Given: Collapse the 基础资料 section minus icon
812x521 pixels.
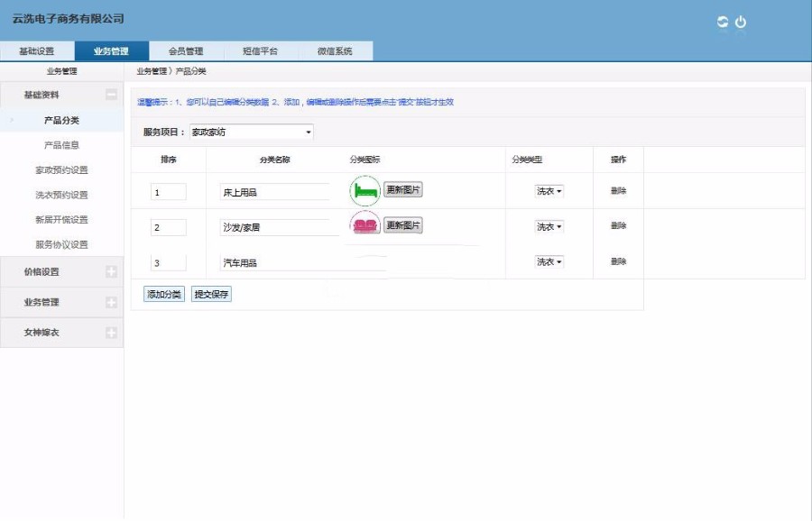Looking at the screenshot, I should tap(111, 95).
